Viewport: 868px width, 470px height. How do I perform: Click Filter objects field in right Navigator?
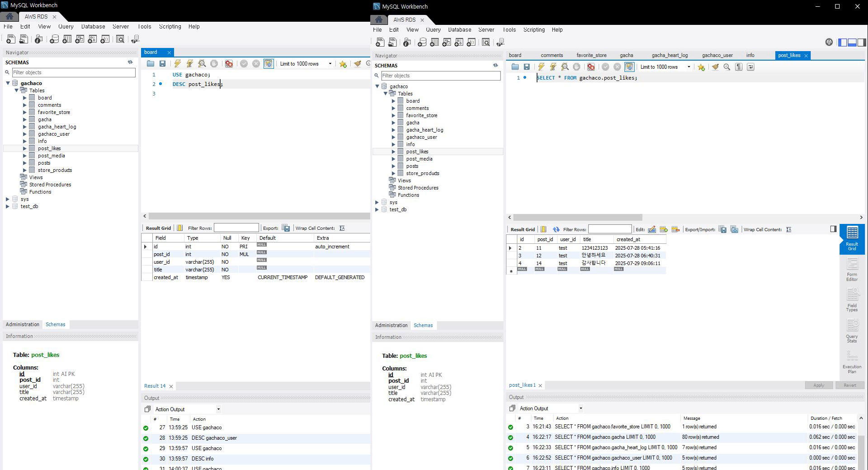(x=440, y=76)
